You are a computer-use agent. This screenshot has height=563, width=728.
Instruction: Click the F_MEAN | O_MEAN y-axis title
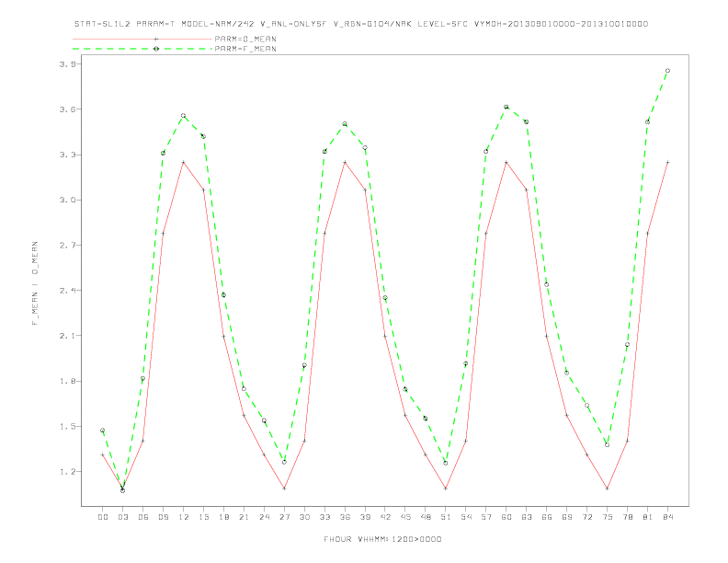point(35,283)
